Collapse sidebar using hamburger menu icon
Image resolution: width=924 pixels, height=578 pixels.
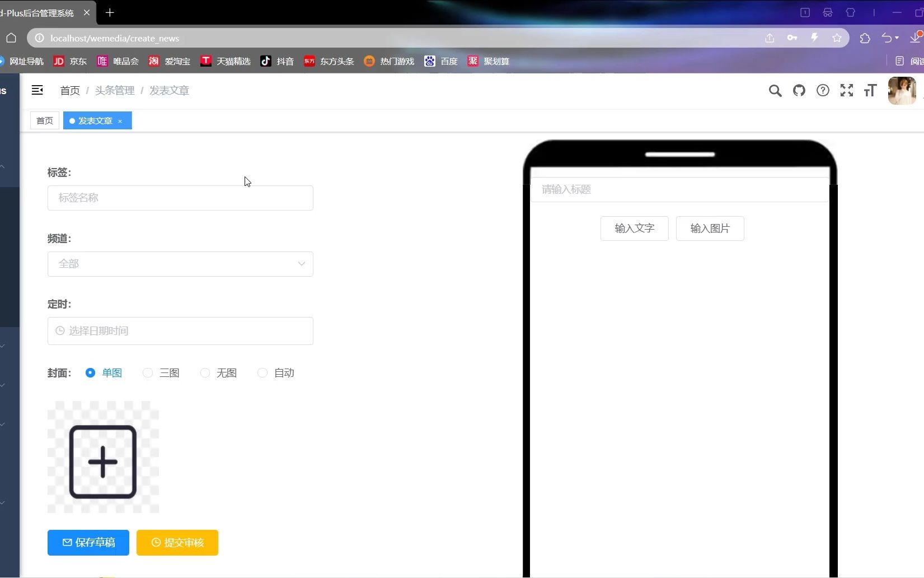pos(37,90)
